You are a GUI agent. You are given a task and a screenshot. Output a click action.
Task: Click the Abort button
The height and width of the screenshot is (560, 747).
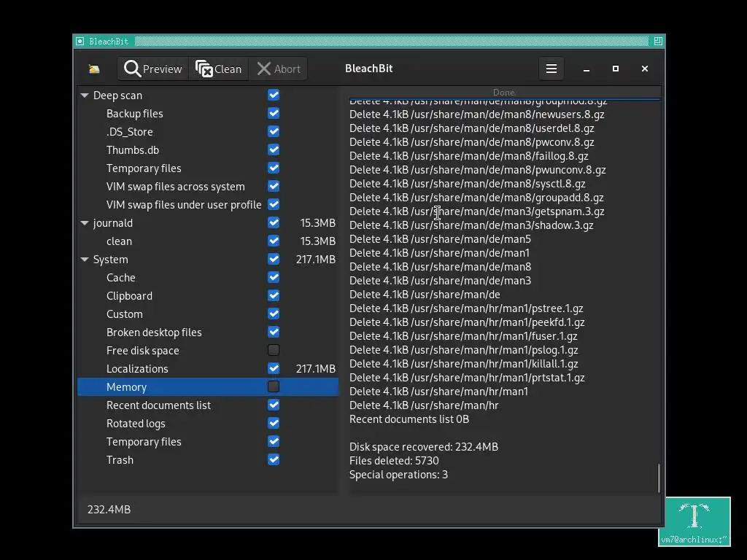point(278,69)
